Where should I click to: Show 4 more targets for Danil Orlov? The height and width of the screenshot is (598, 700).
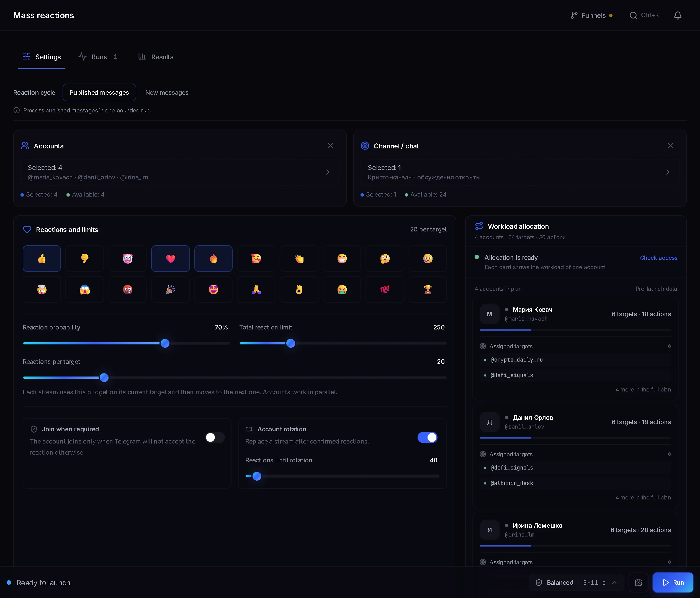click(643, 497)
